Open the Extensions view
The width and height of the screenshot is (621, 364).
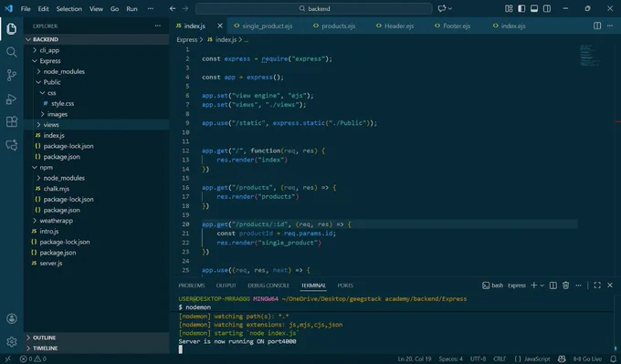pyautogui.click(x=12, y=121)
